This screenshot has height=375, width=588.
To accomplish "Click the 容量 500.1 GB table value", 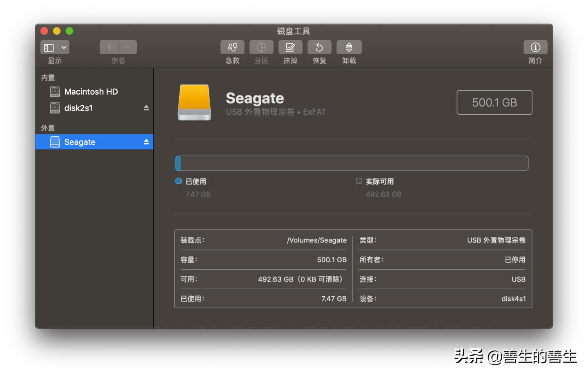I will tap(332, 260).
